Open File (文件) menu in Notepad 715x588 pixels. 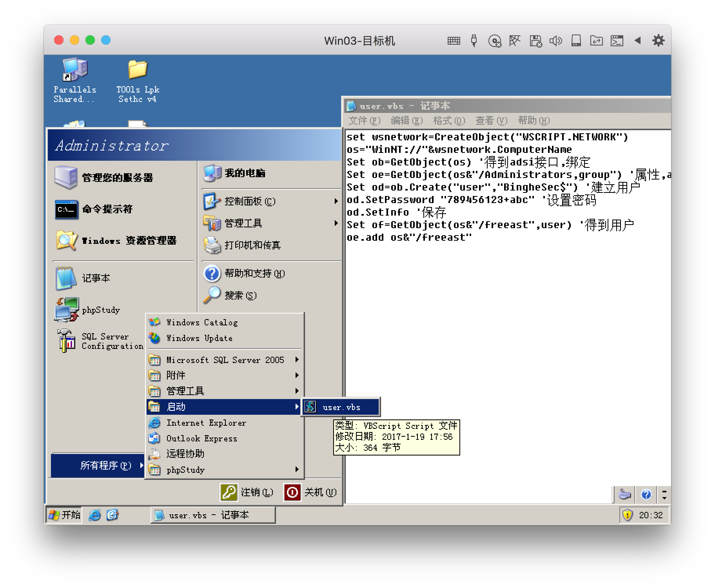pyautogui.click(x=365, y=121)
